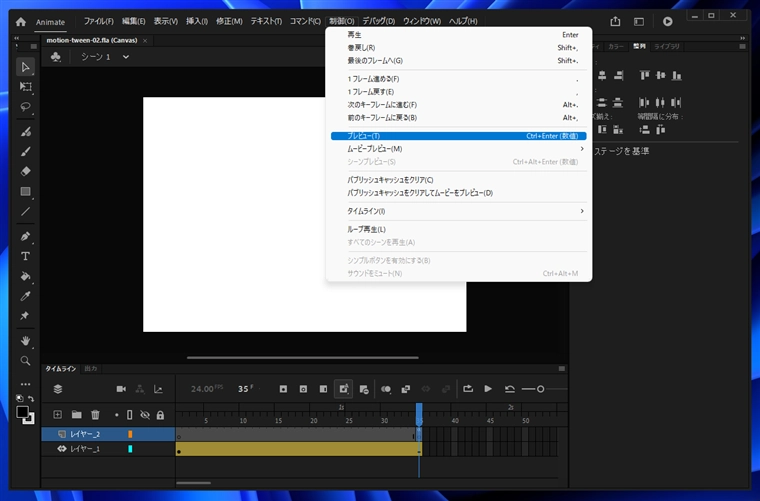This screenshot has width=760, height=501.
Task: Click the trash delete layer icon
Action: [x=95, y=415]
